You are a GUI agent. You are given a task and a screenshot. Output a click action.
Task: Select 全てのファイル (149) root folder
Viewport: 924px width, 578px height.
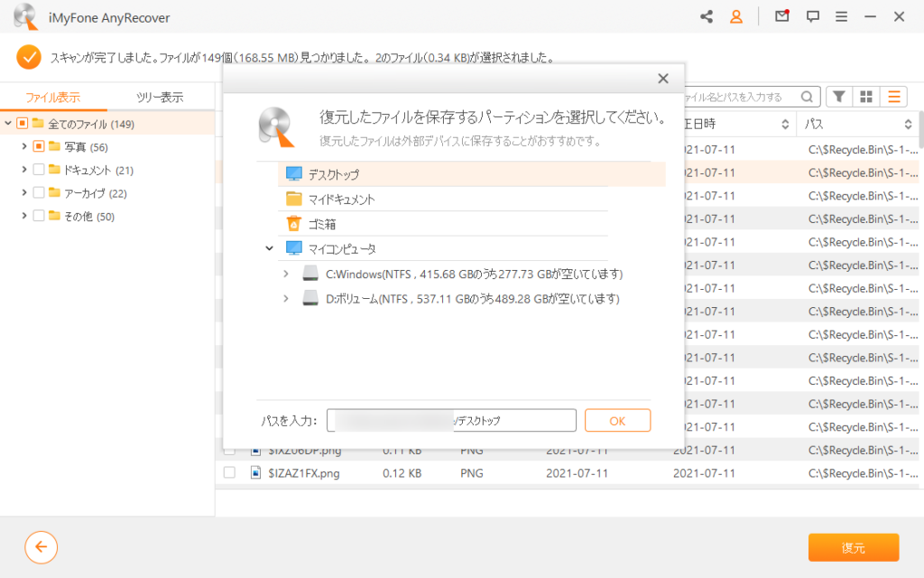(x=91, y=124)
